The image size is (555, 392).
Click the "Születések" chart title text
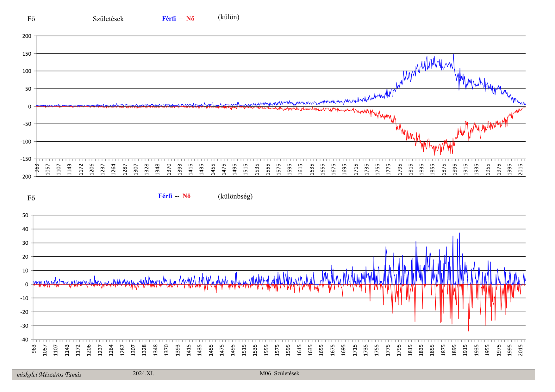(108, 19)
